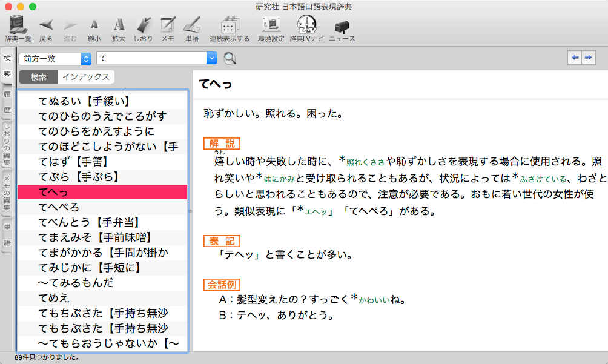Open the 辞典LVナビ icon

pyautogui.click(x=306, y=25)
